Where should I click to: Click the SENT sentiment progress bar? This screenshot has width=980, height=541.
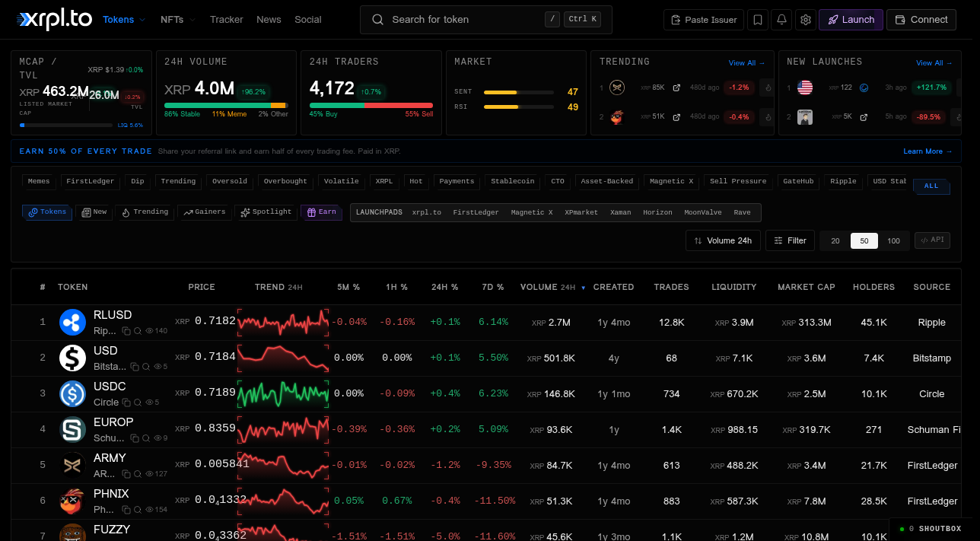point(519,92)
